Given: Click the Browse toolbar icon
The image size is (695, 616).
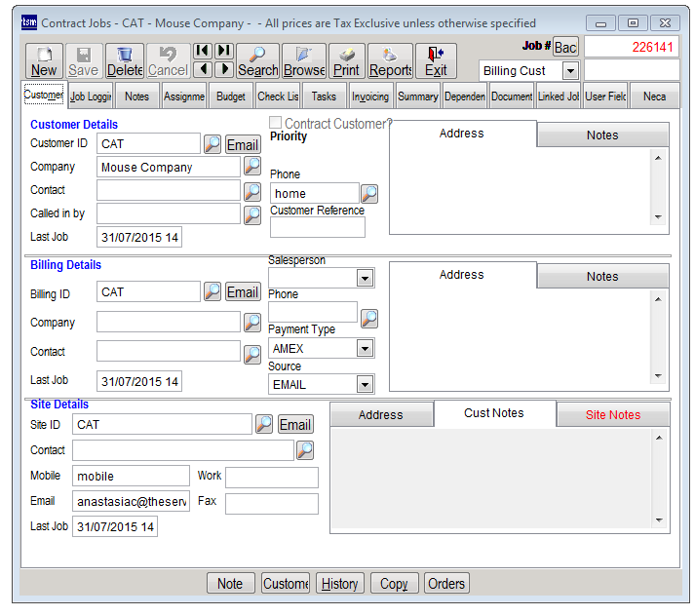Looking at the screenshot, I should (304, 60).
